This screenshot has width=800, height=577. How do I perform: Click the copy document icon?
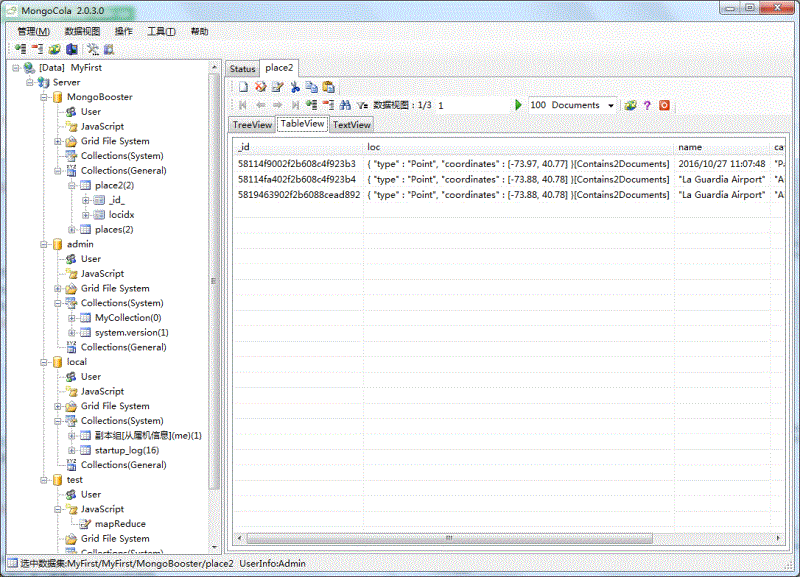[x=311, y=87]
